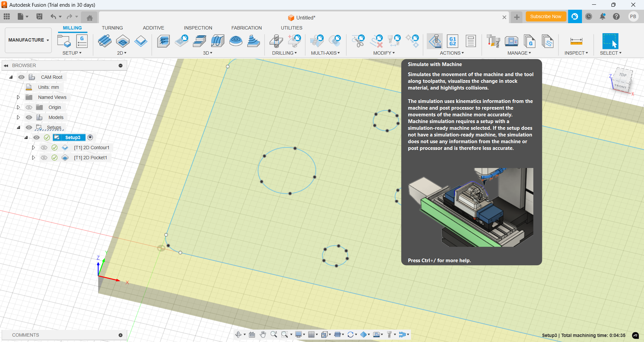The image size is (644, 342).
Task: Toggle visibility of Setup3
Action: [37, 137]
